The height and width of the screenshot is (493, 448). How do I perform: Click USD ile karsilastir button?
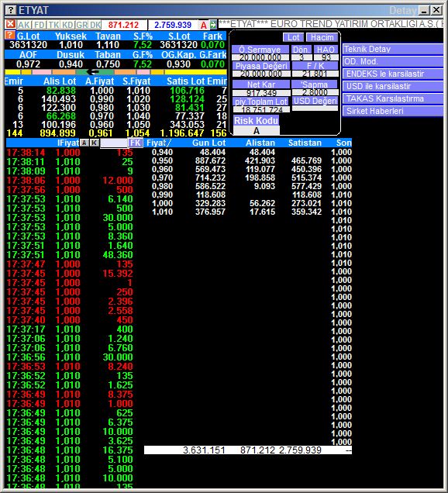[x=393, y=86]
